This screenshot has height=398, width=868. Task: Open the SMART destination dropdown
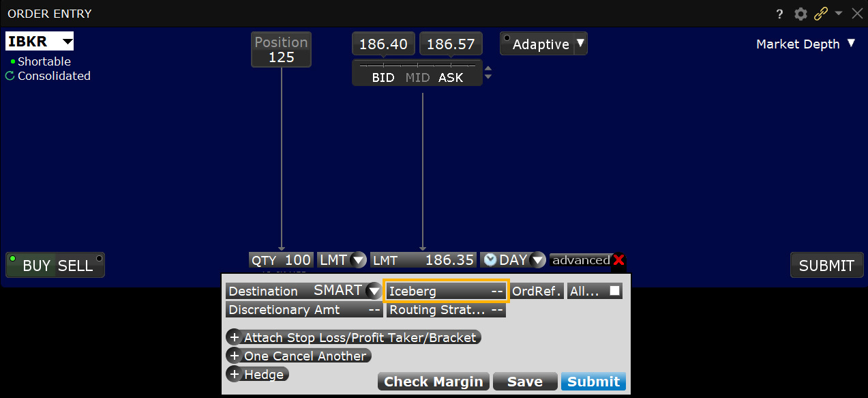click(374, 291)
